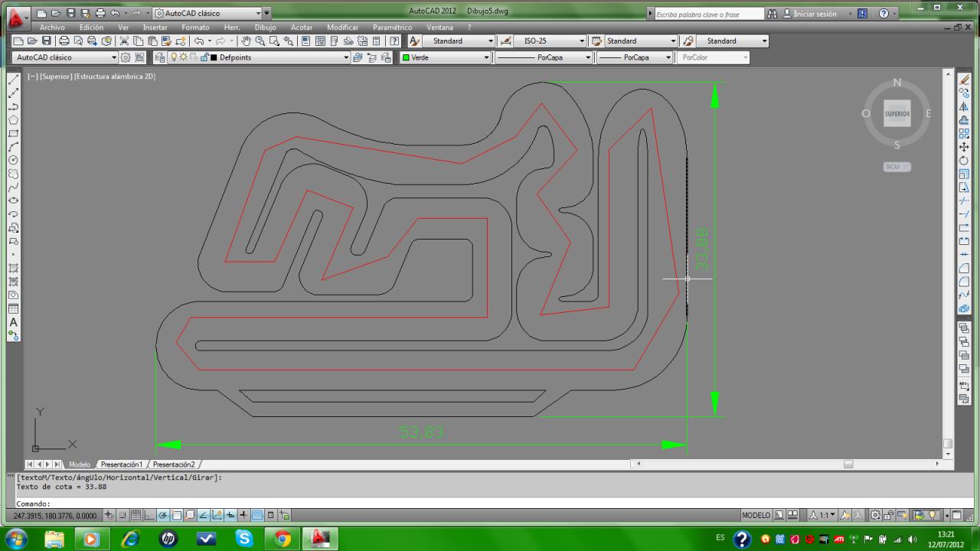The height and width of the screenshot is (551, 980).
Task: Select the Fillet modify tool
Action: pos(965,282)
